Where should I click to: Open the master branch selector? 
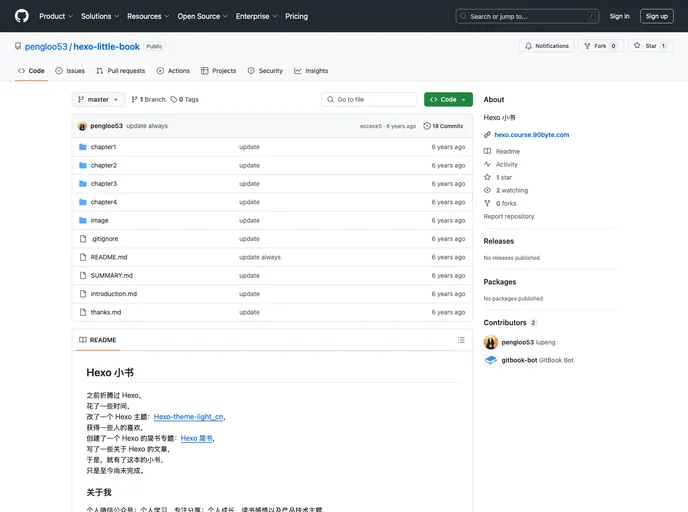pyautogui.click(x=98, y=100)
